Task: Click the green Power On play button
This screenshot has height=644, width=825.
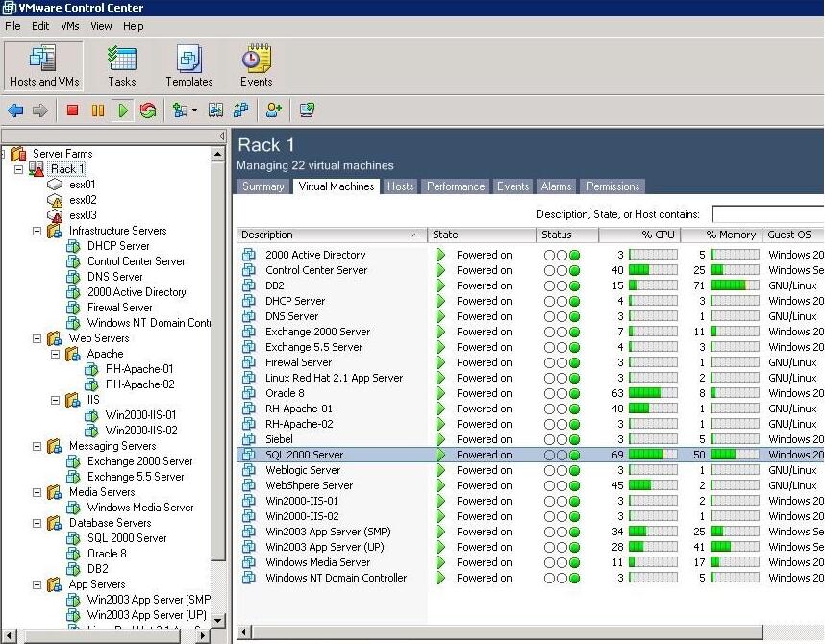Action: (x=123, y=111)
